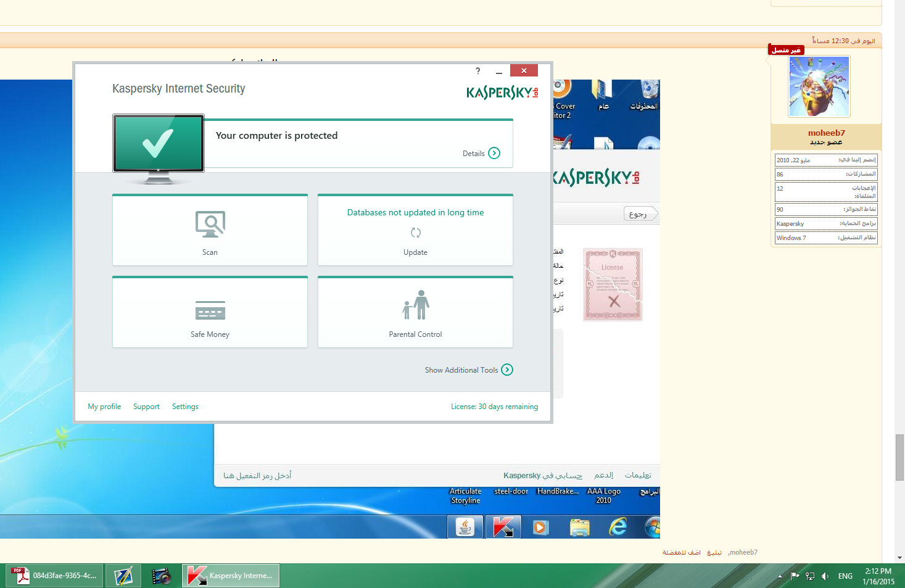905x588 pixels.
Task: Open Action Center flag icon in tray
Action: (795, 576)
